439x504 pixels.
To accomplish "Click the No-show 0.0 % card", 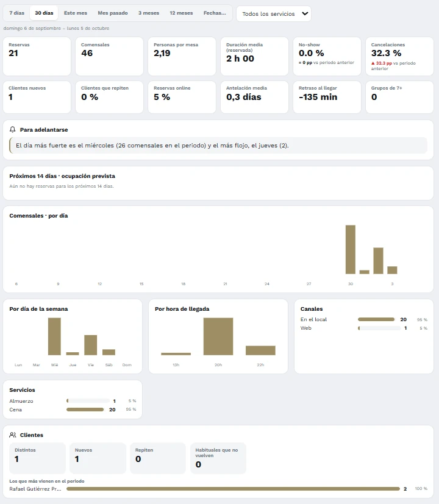I will (x=327, y=56).
